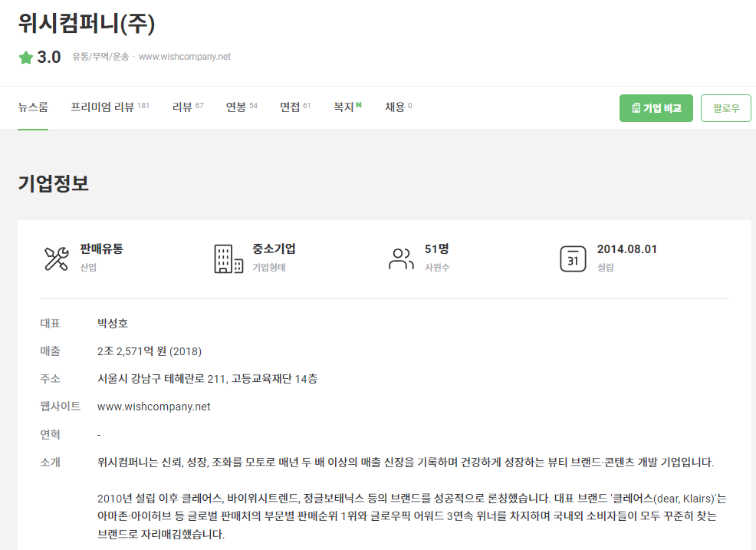
Task: Click the 웹사이트 row label
Action: click(61, 407)
